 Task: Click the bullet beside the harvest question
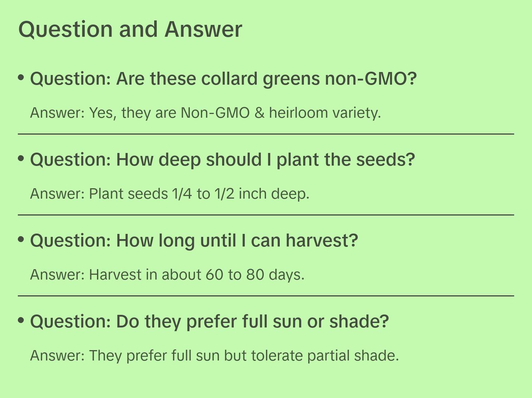(21, 239)
